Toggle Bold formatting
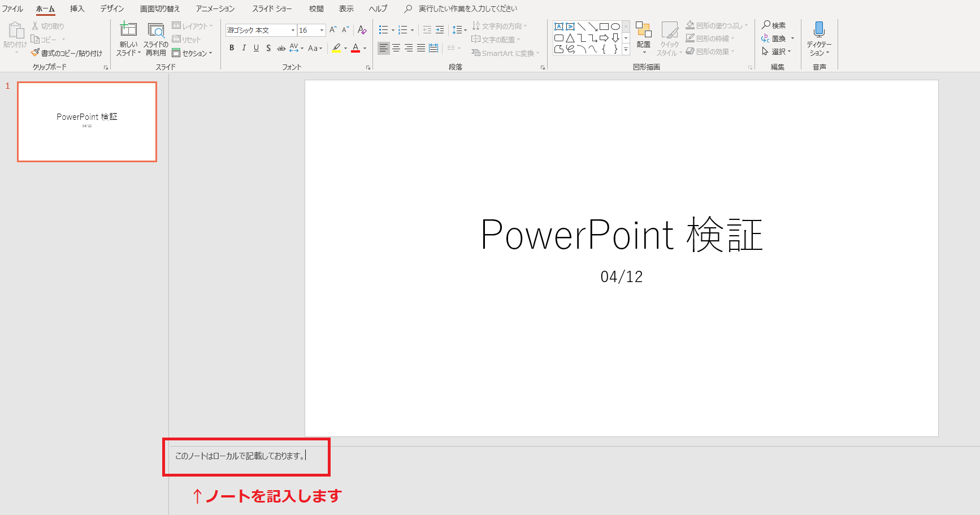 coord(232,48)
